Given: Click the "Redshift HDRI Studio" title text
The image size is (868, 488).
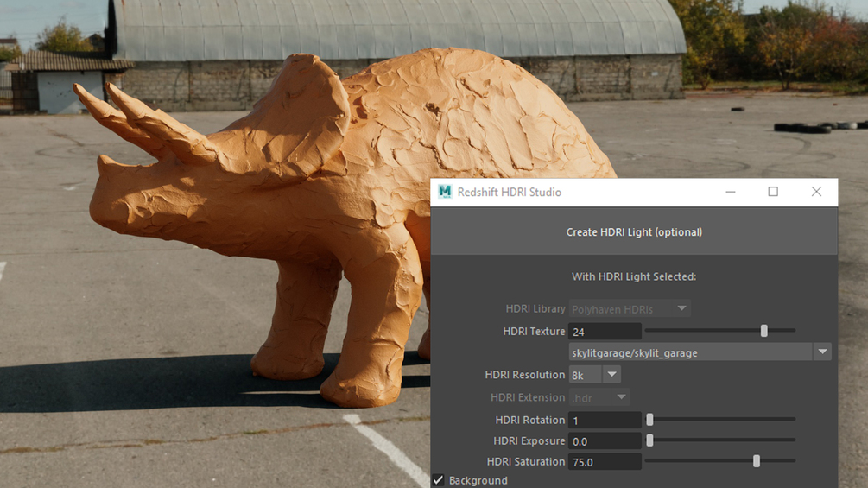Looking at the screenshot, I should (x=510, y=192).
